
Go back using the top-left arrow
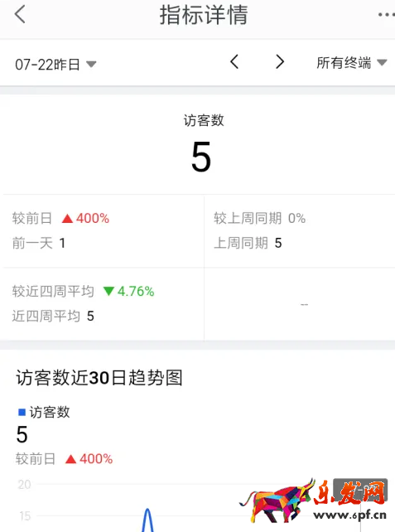[x=20, y=15]
